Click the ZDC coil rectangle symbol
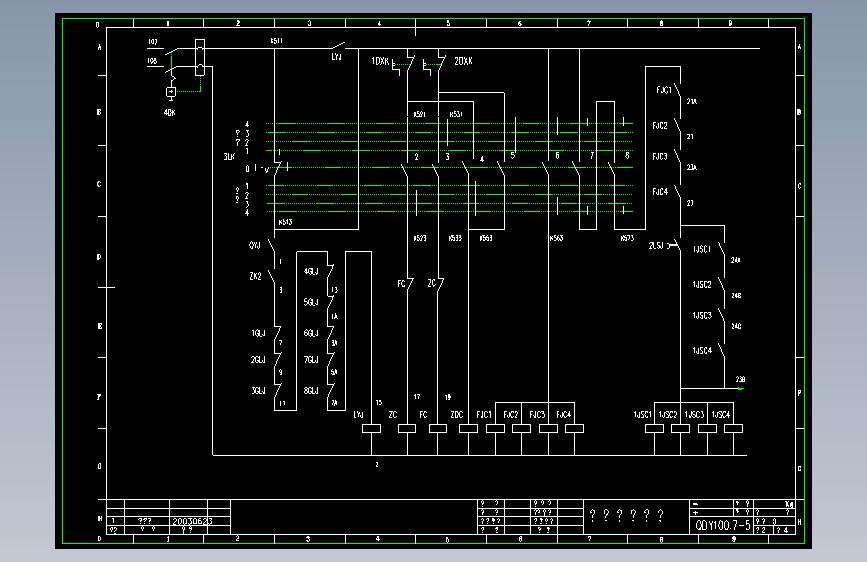The width and height of the screenshot is (867, 562). 468,428
